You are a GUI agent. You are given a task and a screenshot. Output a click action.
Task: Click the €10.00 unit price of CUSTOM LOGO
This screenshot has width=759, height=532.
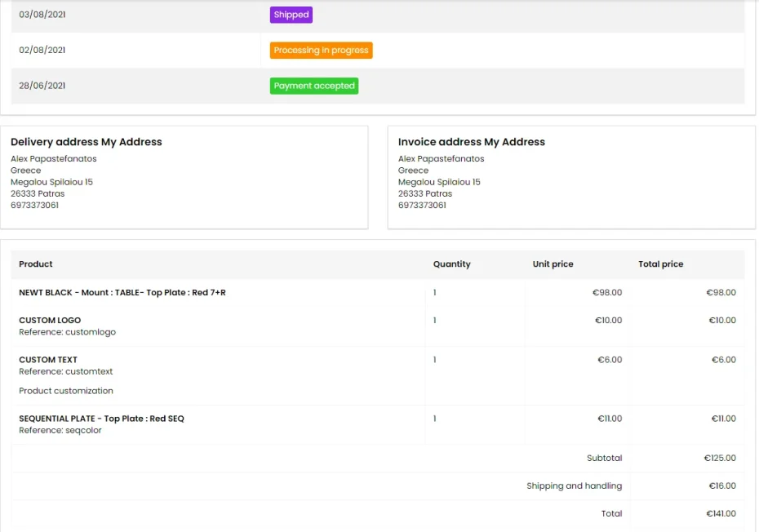609,320
